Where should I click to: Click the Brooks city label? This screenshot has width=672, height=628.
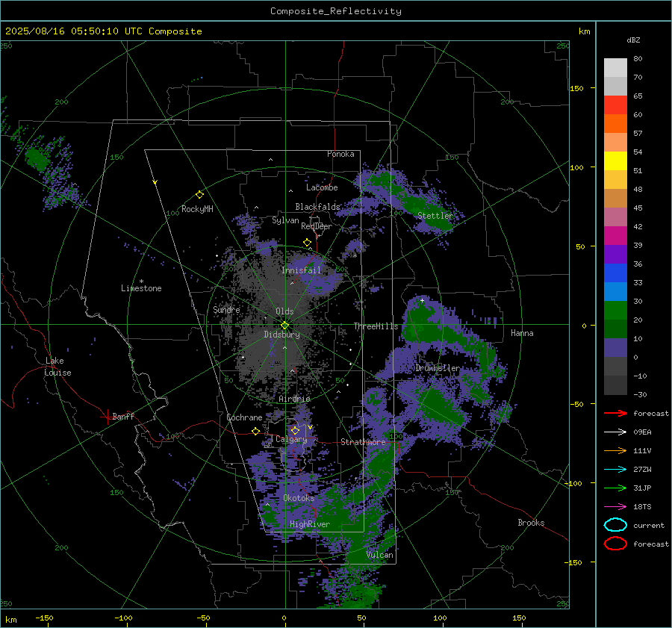point(531,523)
